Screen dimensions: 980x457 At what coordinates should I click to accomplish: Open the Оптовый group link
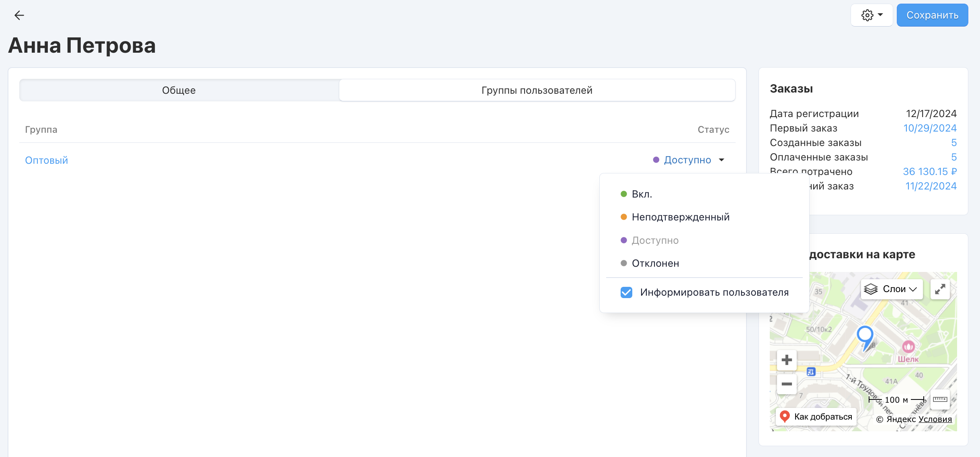point(47,160)
